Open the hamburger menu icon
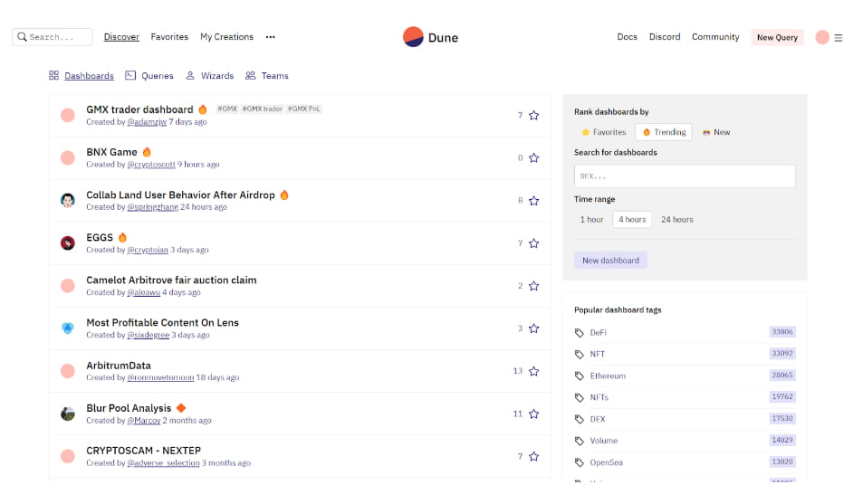This screenshot has width=844, height=504. pos(838,38)
